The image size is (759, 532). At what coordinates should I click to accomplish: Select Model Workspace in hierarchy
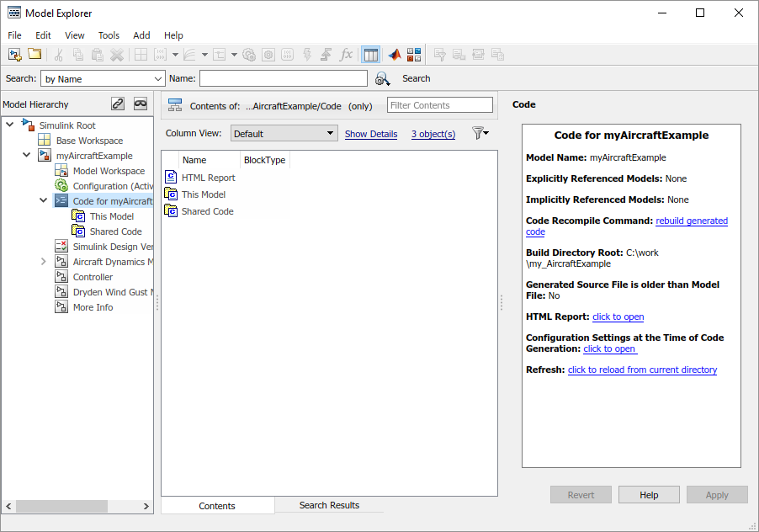pyautogui.click(x=109, y=171)
